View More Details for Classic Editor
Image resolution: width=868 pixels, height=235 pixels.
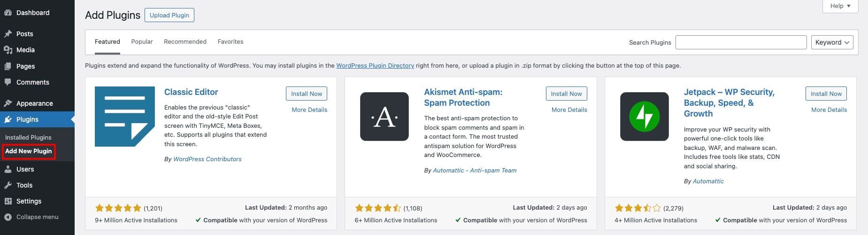(309, 110)
